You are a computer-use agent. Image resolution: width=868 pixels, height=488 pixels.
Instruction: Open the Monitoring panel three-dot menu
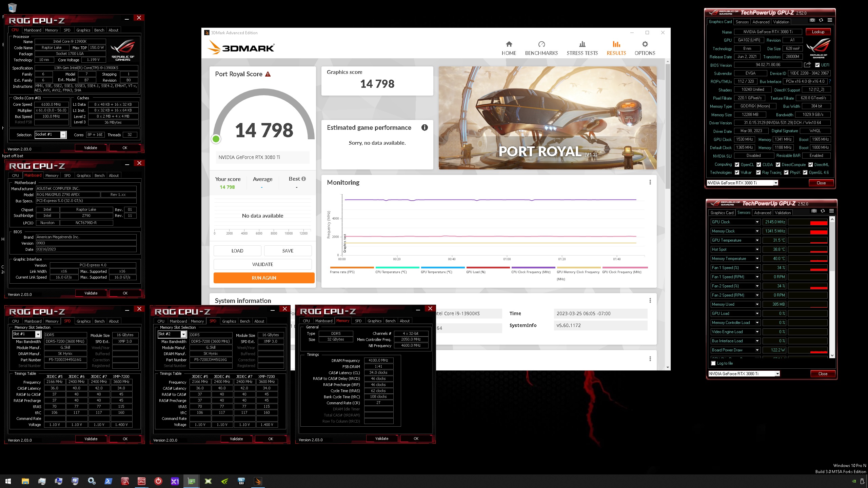point(650,182)
